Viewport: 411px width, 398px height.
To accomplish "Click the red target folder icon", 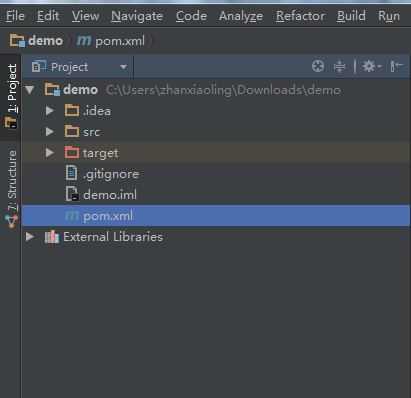I will pos(72,153).
